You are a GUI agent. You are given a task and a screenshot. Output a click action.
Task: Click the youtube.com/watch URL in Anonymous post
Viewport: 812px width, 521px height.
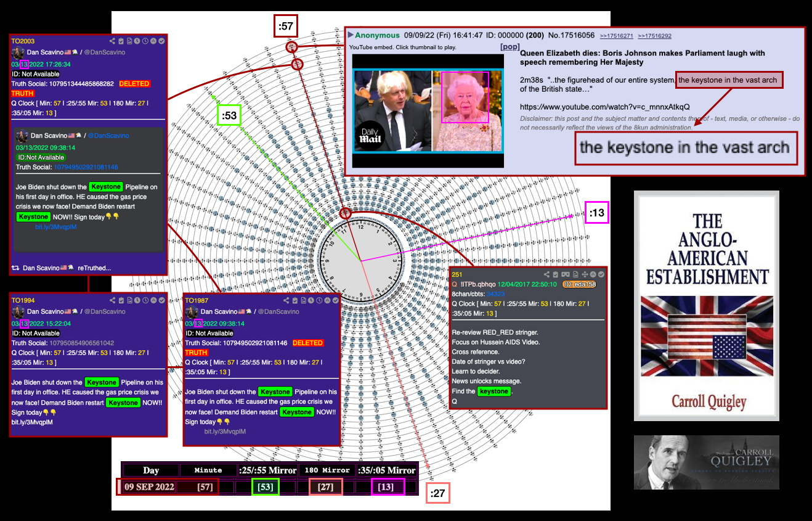[x=605, y=107]
